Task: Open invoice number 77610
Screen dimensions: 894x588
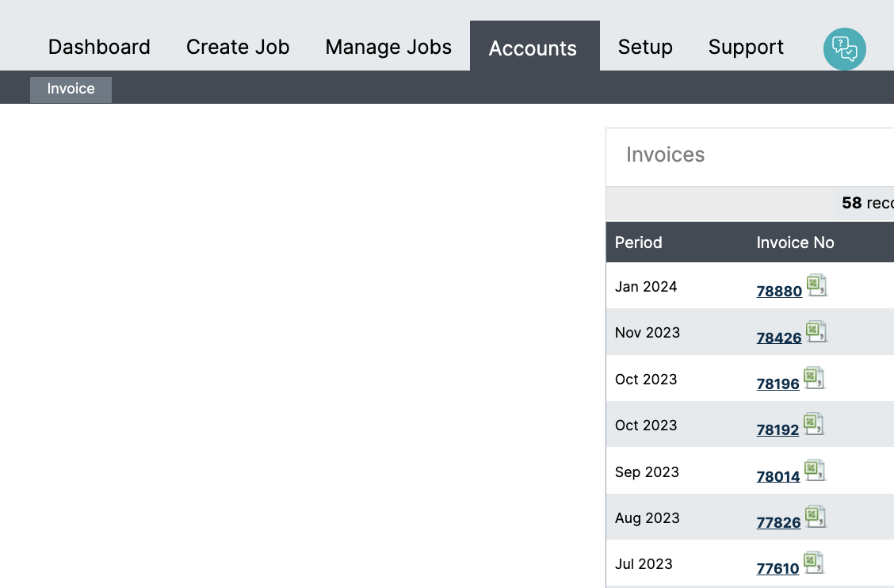Action: (777, 569)
